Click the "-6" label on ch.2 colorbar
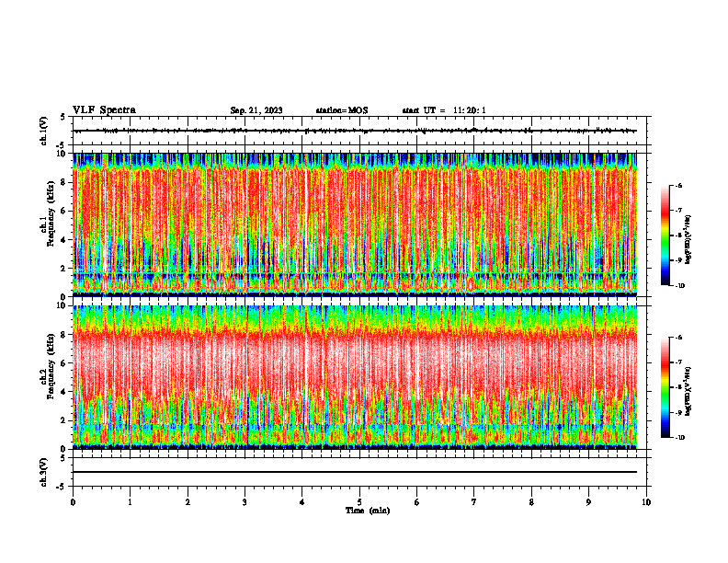 point(678,338)
